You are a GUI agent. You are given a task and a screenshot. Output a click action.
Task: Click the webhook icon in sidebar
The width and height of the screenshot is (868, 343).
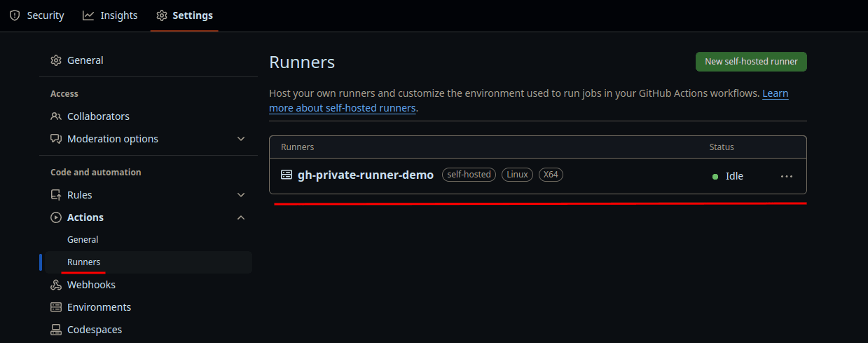56,285
